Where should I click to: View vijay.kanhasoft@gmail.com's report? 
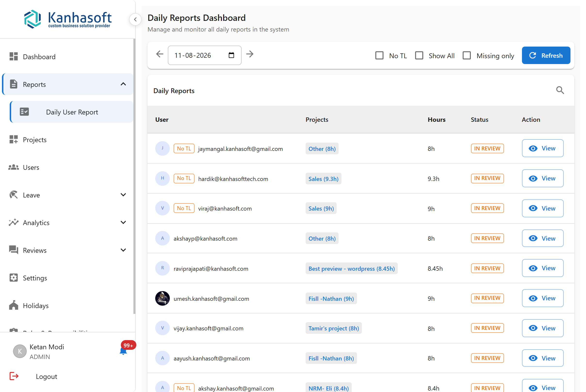point(543,328)
